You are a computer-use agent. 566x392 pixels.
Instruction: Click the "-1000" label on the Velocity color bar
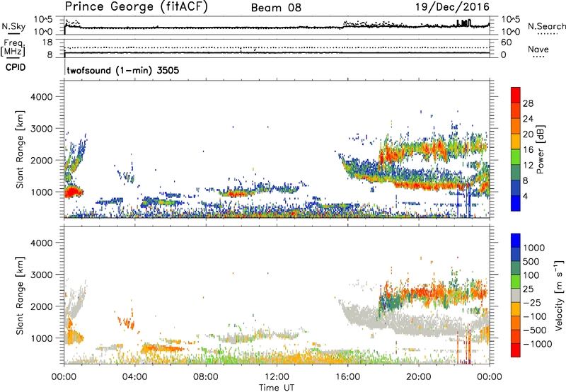pos(538,344)
